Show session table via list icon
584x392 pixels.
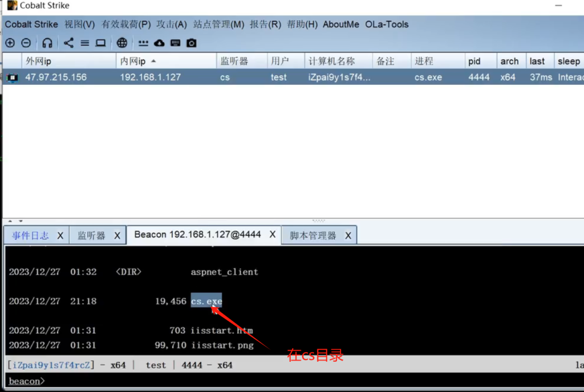click(85, 43)
